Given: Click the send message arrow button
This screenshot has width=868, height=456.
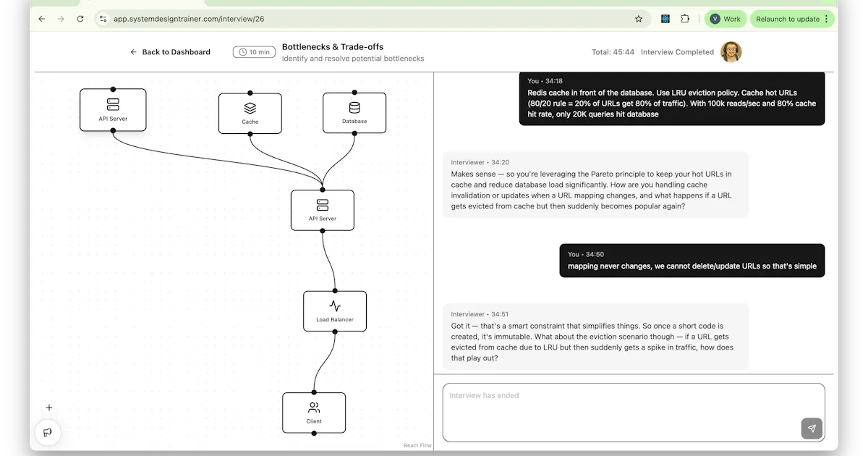Looking at the screenshot, I should 812,428.
